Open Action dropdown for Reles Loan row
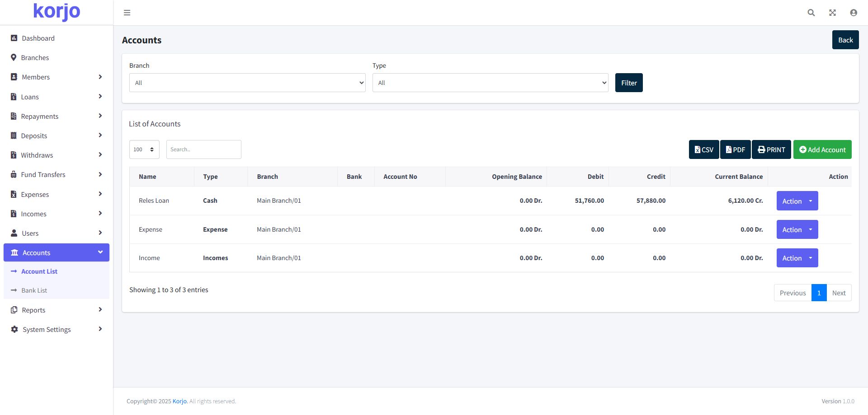 click(797, 201)
